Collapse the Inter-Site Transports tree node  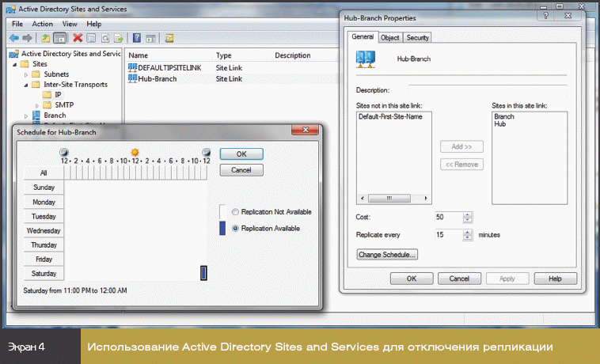26,84
